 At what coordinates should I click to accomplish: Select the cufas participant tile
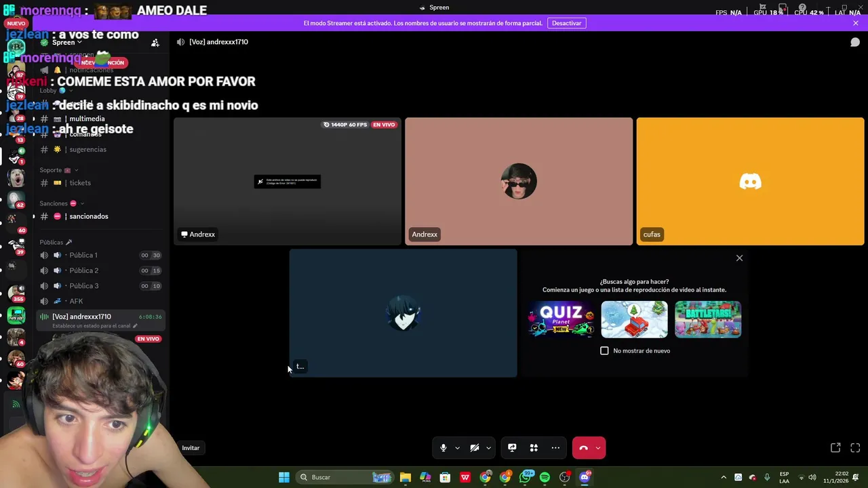(750, 181)
